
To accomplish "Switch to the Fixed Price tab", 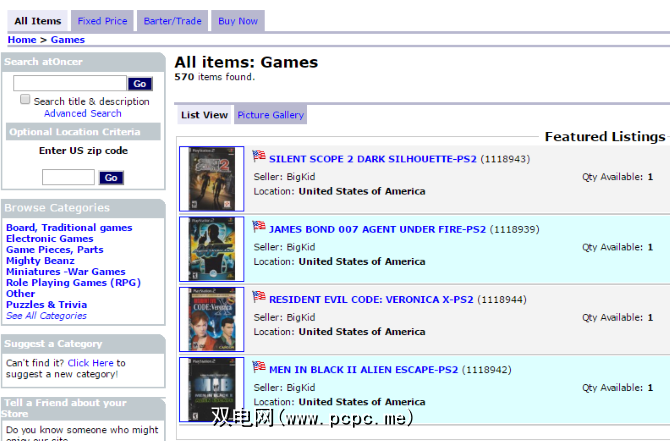I will (x=102, y=21).
